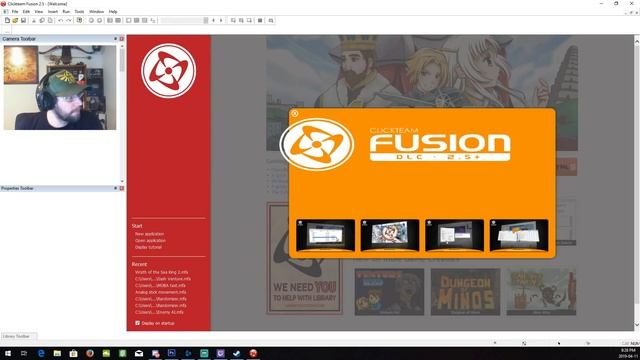Viewport: 640px width, 360px height.
Task: Pin the Properties Toolbar panel
Action: 116,188
